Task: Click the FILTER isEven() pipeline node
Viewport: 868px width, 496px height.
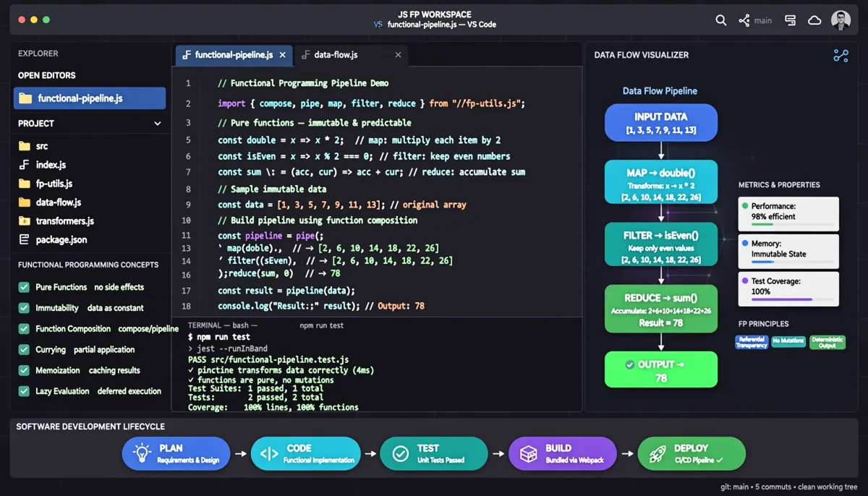Action: coord(661,245)
